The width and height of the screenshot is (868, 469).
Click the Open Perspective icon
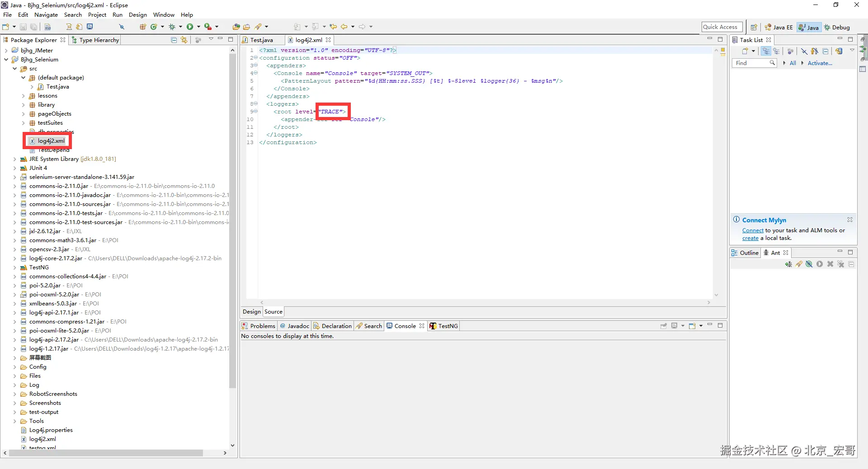pyautogui.click(x=754, y=28)
